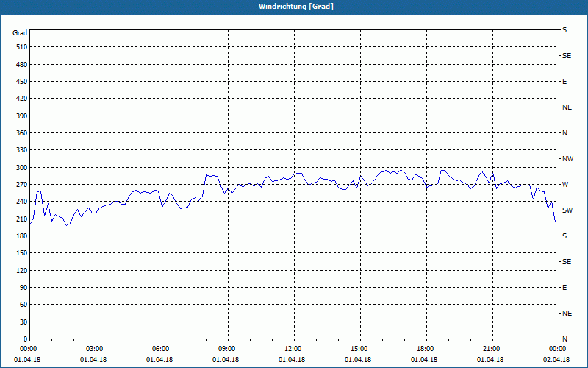Screen dimensions: 588x368
Task: Click the 480 value on degree axis
Action: 22,65
